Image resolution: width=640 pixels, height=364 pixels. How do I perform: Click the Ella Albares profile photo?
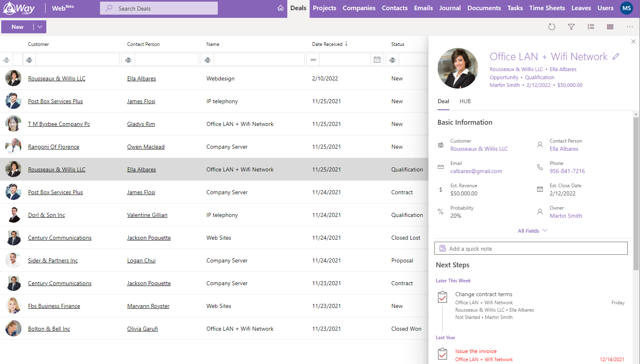(x=458, y=68)
